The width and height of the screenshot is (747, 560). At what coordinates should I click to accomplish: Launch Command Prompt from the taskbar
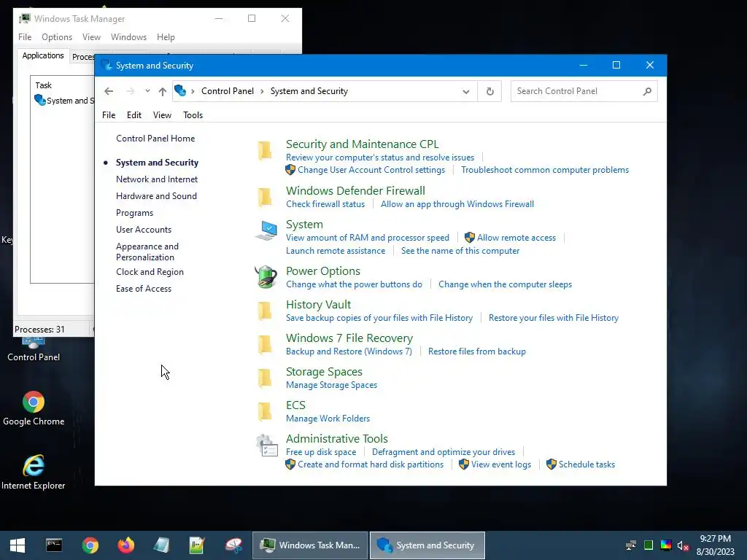[54, 545]
